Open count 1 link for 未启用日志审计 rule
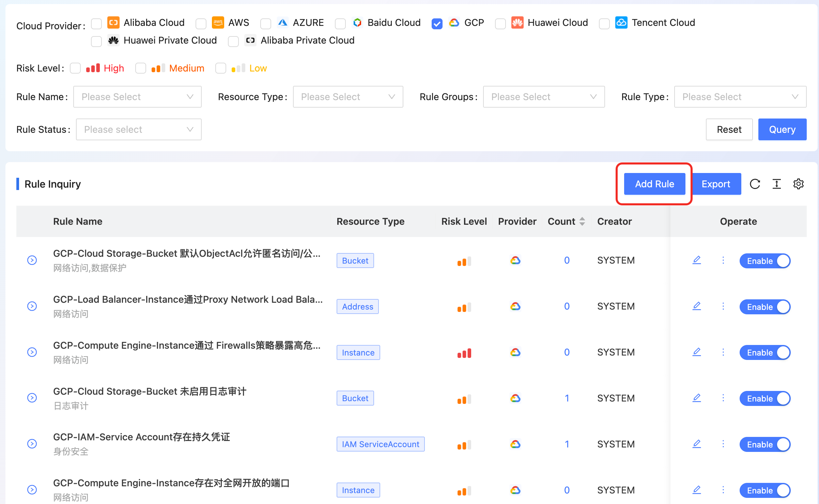The height and width of the screenshot is (504, 819). tap(567, 398)
